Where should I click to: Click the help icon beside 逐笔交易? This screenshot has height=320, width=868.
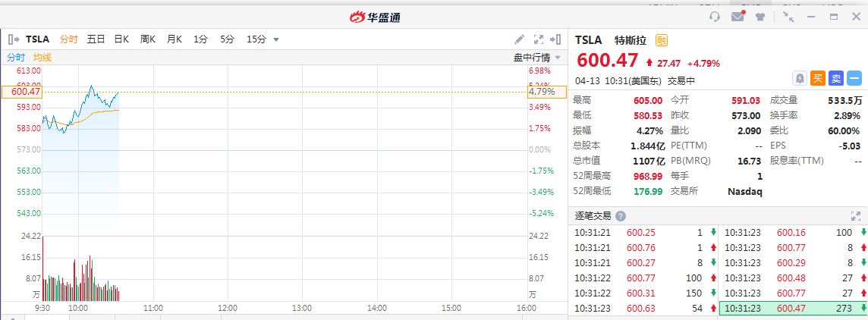621,216
